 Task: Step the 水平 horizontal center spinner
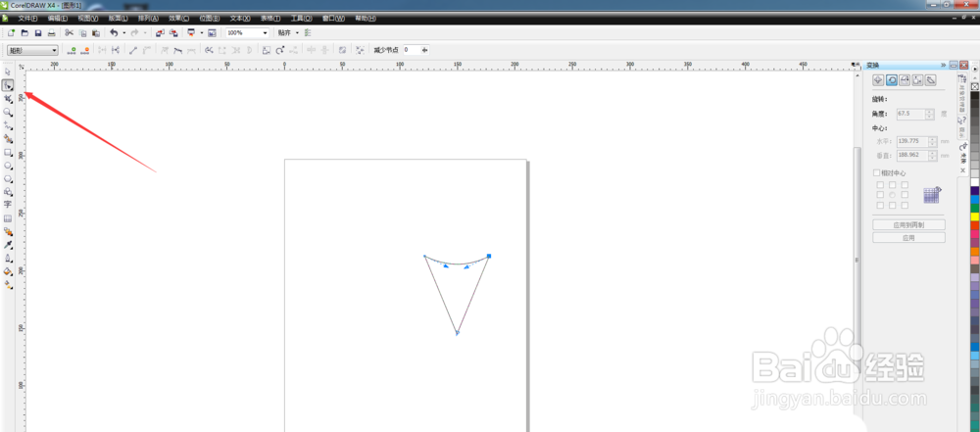click(932, 141)
